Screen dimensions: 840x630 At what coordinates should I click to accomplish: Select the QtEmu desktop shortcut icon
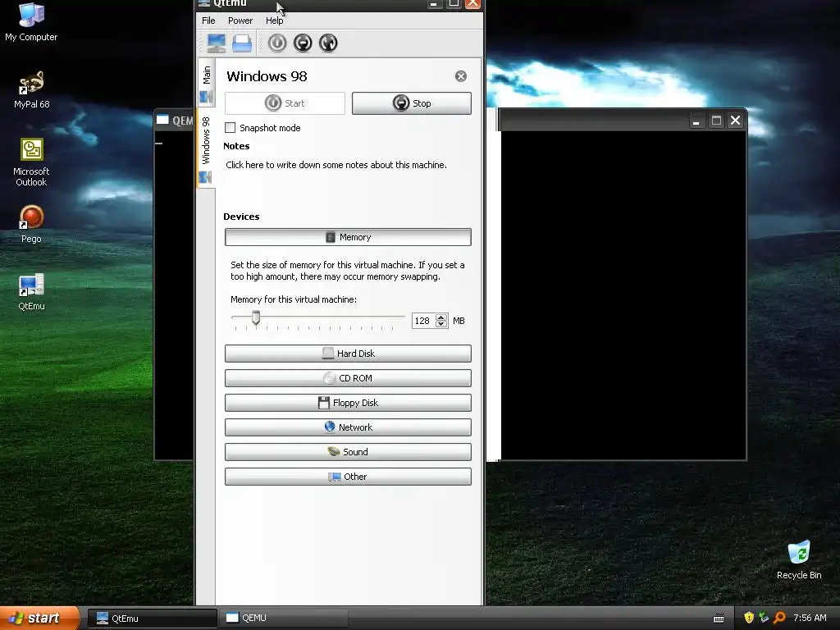click(x=31, y=292)
